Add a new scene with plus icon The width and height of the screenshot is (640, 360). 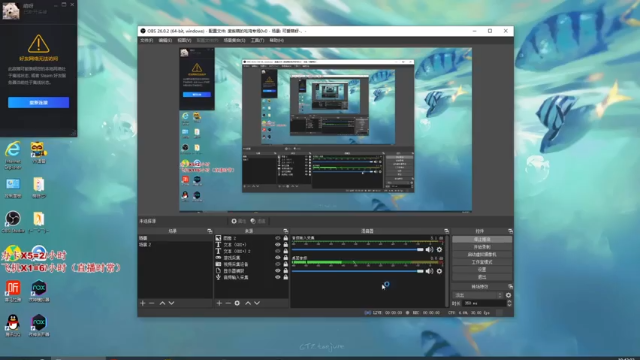(x=142, y=303)
